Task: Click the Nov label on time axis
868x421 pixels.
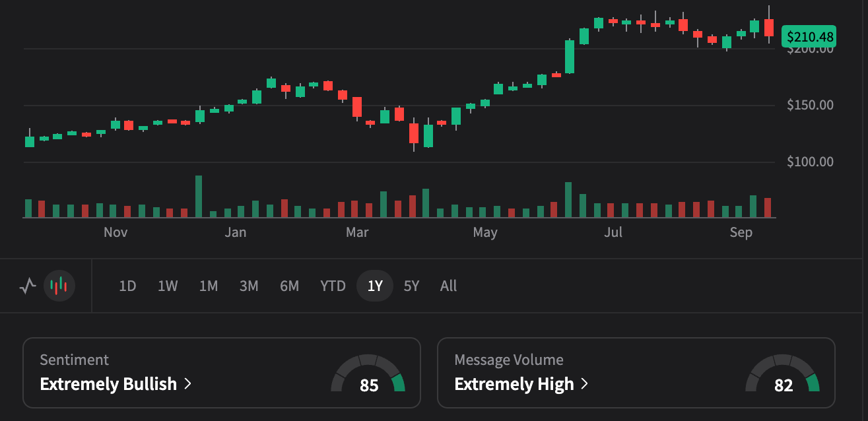Action: click(116, 232)
